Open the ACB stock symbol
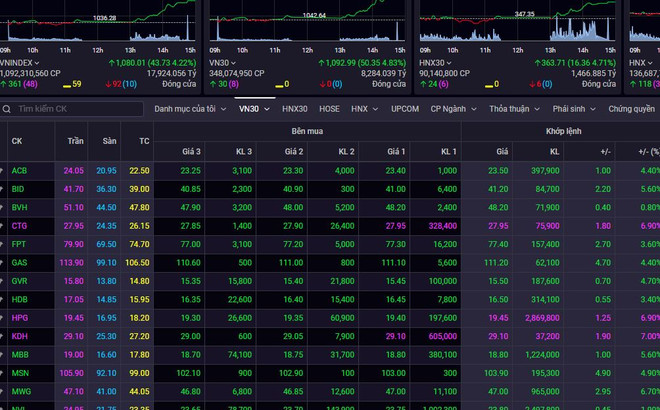This screenshot has width=660, height=410. (19, 171)
